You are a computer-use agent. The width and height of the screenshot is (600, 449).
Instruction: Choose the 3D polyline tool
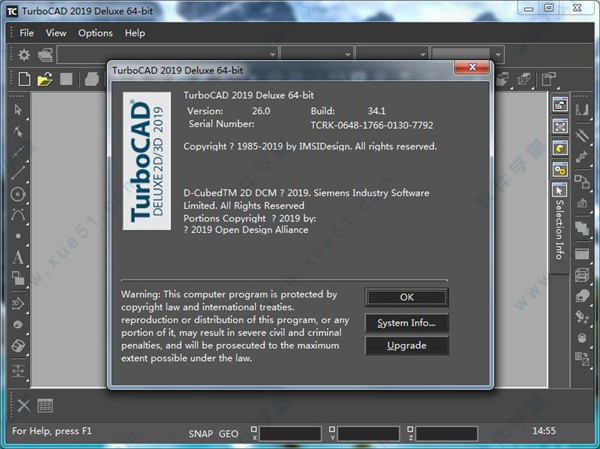click(x=18, y=304)
